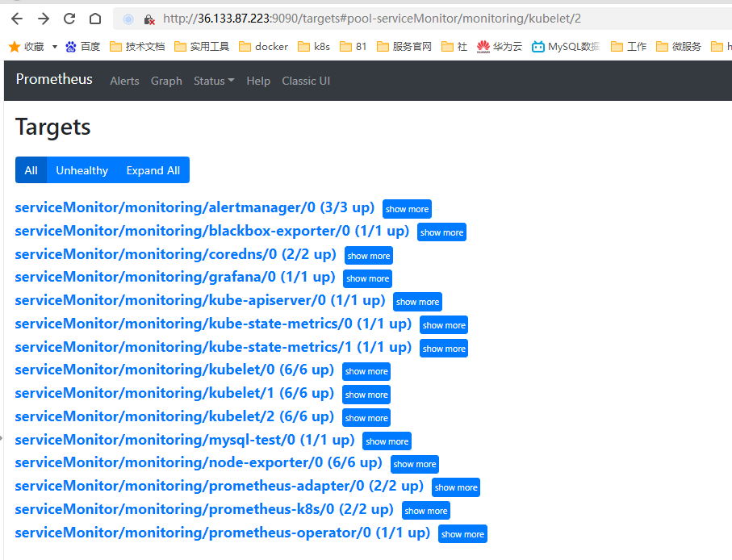Image resolution: width=732 pixels, height=560 pixels.
Task: Open the kubelet/1 target pool link
Action: 174,393
